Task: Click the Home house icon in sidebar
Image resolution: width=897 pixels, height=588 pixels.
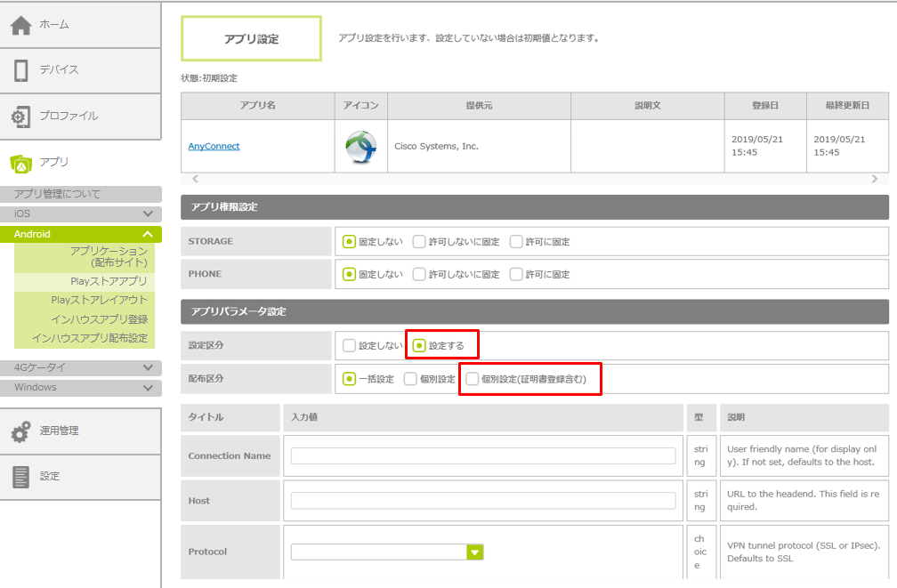Action: coord(21,26)
